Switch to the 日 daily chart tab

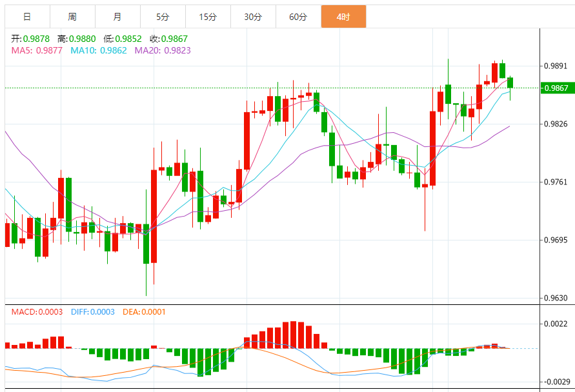[x=27, y=17]
